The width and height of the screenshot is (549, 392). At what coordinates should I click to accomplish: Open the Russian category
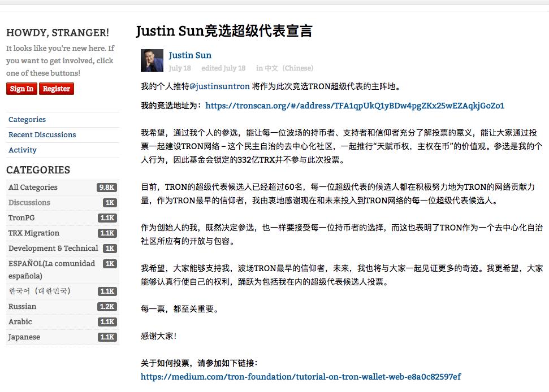click(x=22, y=307)
